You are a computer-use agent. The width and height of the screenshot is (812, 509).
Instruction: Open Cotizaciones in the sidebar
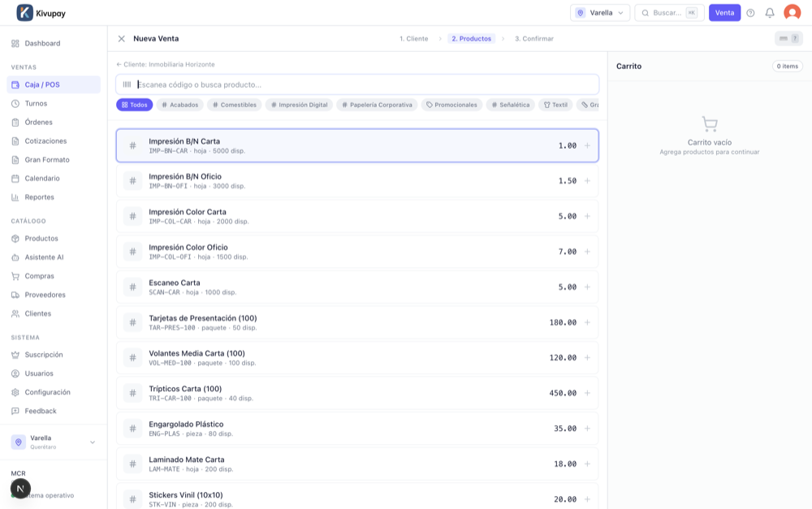pos(45,141)
